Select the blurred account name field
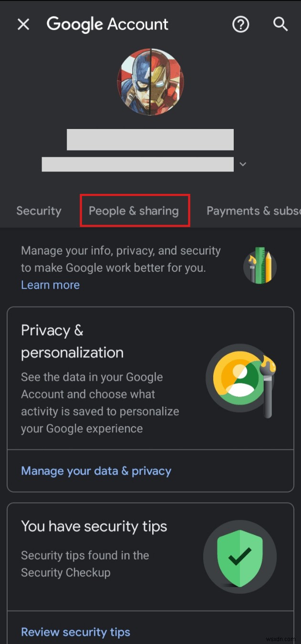 pyautogui.click(x=150, y=139)
